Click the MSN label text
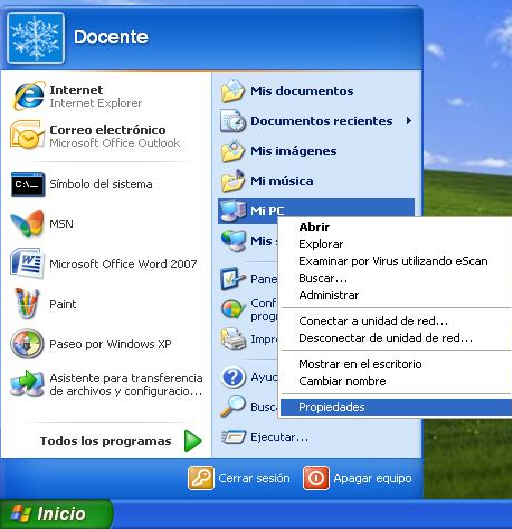Image resolution: width=512 pixels, height=529 pixels. tap(61, 224)
